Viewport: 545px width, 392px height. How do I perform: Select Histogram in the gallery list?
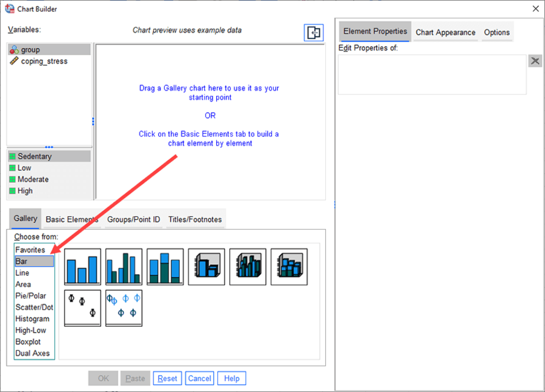click(32, 319)
